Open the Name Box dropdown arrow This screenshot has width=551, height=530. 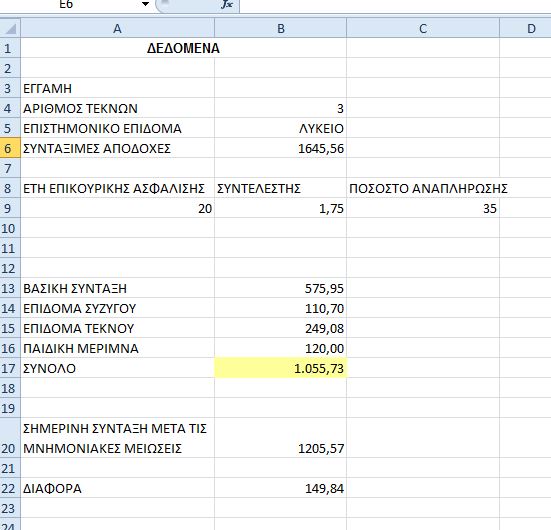tap(145, 5)
